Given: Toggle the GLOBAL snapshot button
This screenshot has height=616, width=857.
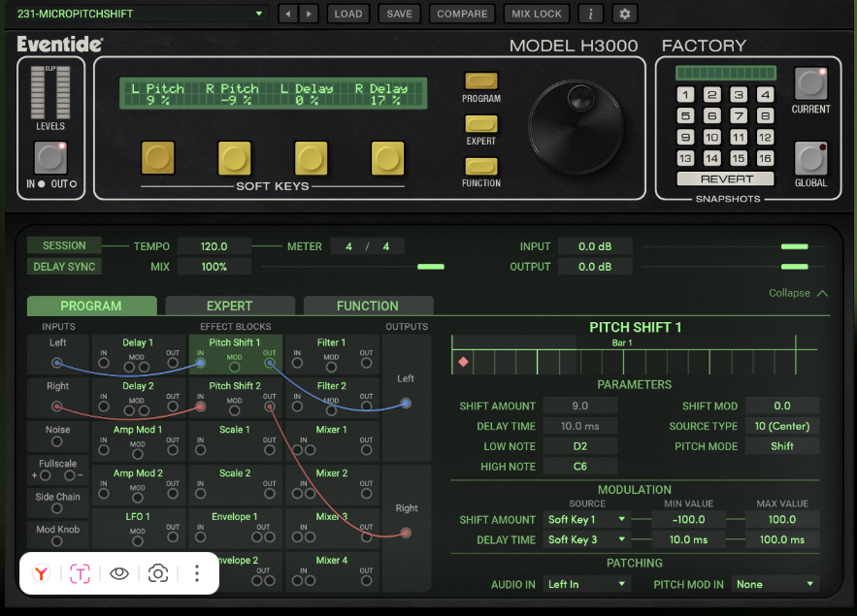Looking at the screenshot, I should pyautogui.click(x=810, y=159).
